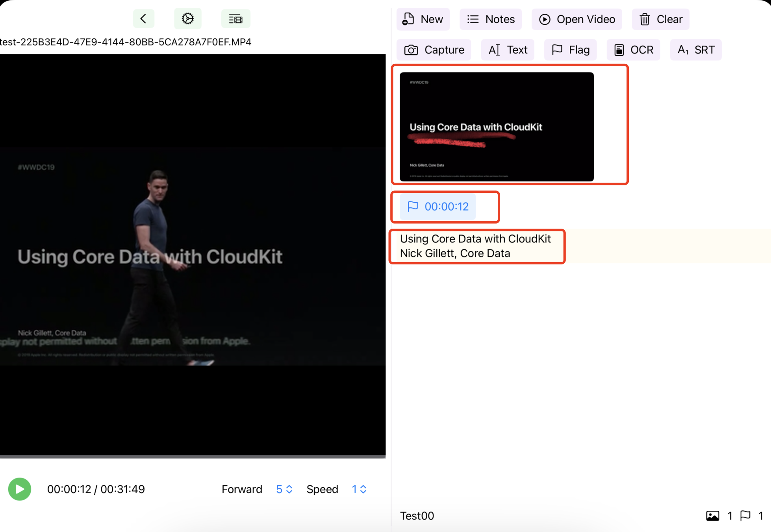Image resolution: width=771 pixels, height=532 pixels.
Task: Clear the notes with trash button
Action: [661, 19]
